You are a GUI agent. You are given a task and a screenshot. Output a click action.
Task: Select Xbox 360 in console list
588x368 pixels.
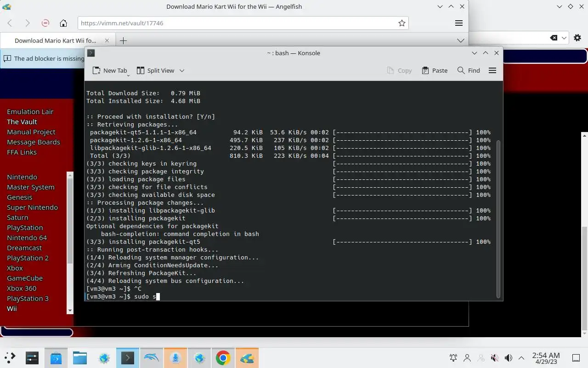tap(22, 288)
